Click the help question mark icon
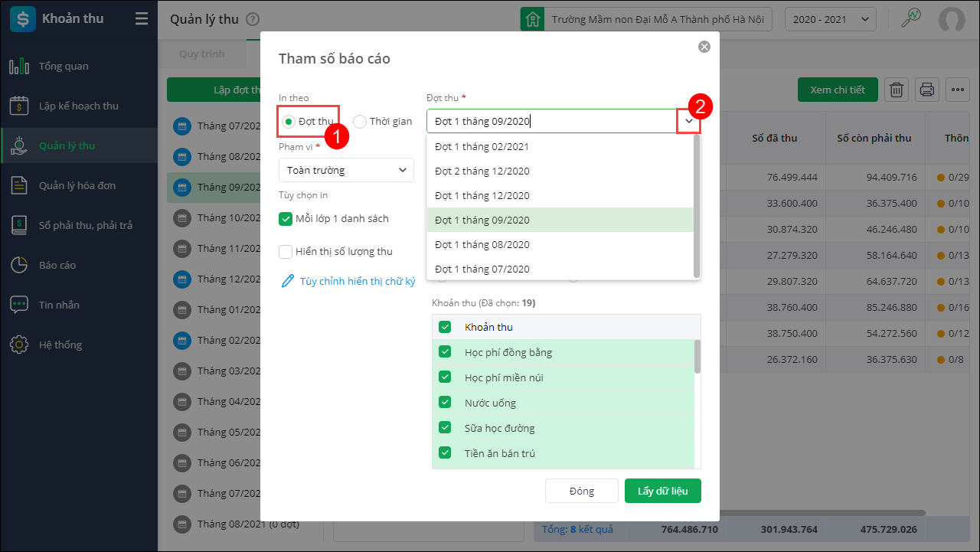This screenshot has width=980, height=552. pyautogui.click(x=253, y=20)
